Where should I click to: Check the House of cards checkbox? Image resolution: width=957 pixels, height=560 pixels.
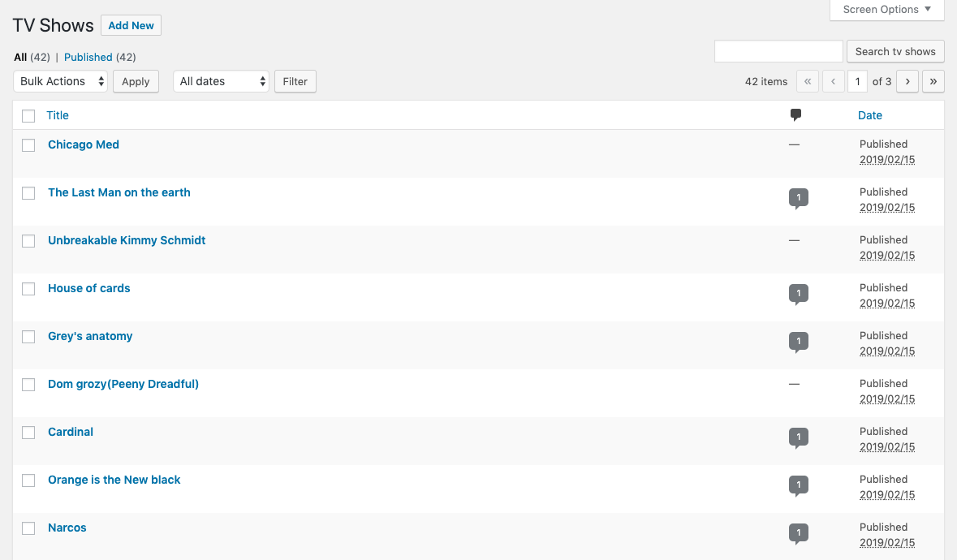(x=28, y=289)
